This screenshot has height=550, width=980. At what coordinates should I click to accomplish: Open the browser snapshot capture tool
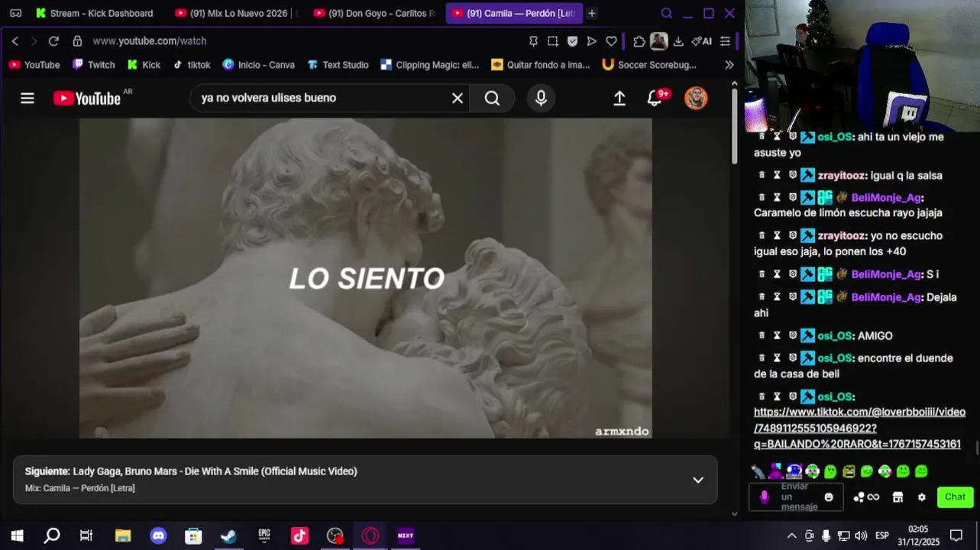coord(553,41)
